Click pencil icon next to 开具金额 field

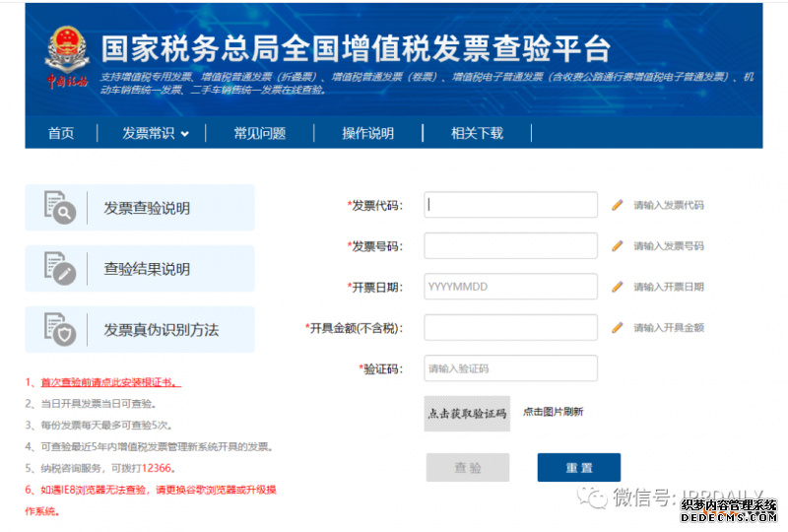[618, 327]
